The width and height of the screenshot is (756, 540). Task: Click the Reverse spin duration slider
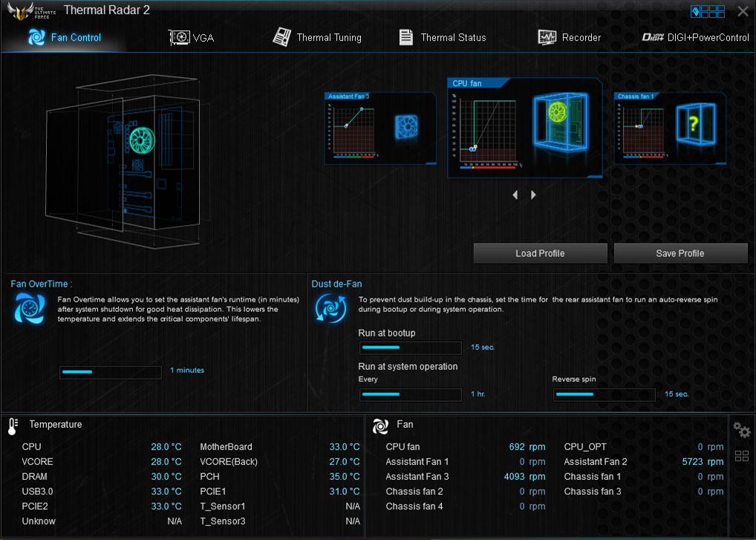pyautogui.click(x=604, y=394)
